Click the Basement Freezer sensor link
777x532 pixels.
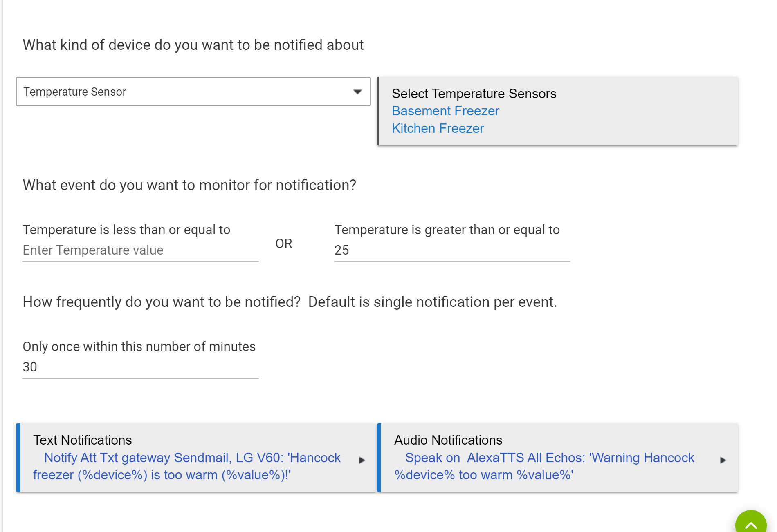[445, 111]
